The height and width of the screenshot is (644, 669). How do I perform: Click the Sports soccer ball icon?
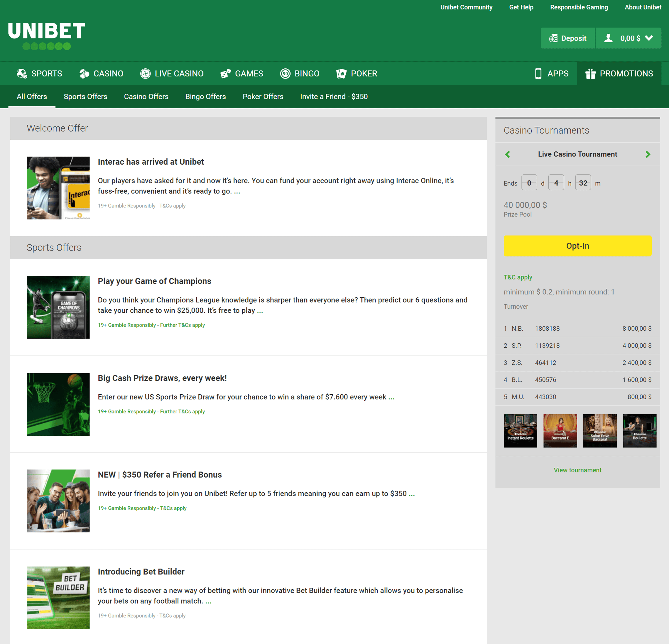click(x=22, y=73)
